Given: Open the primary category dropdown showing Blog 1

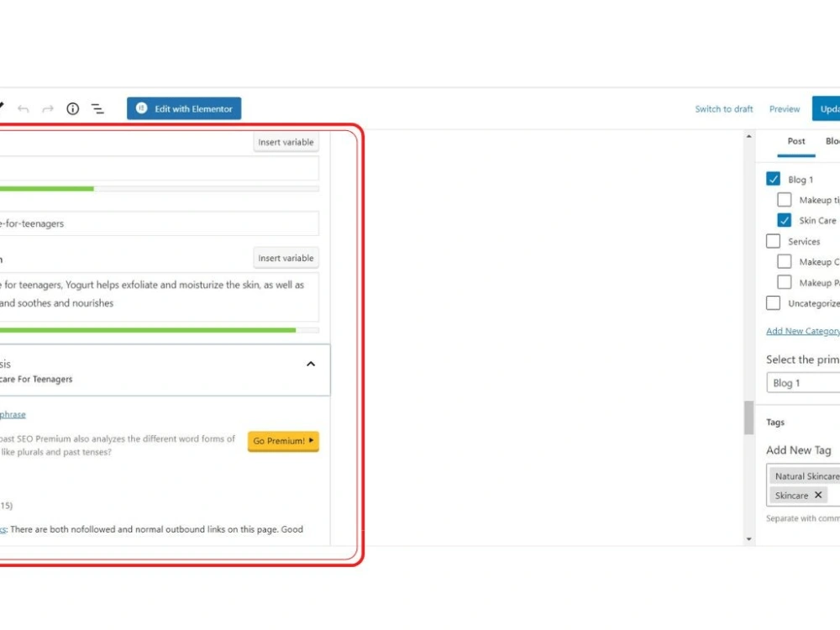Looking at the screenshot, I should pos(803,383).
